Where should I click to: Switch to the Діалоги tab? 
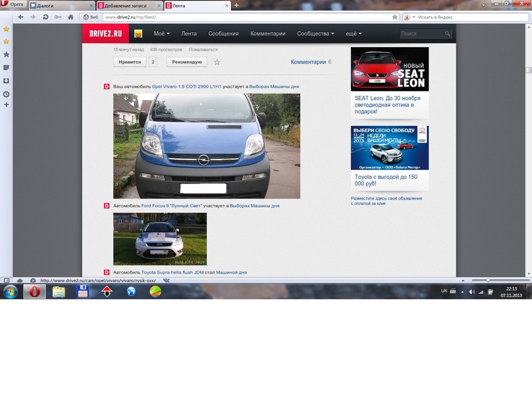coord(61,6)
